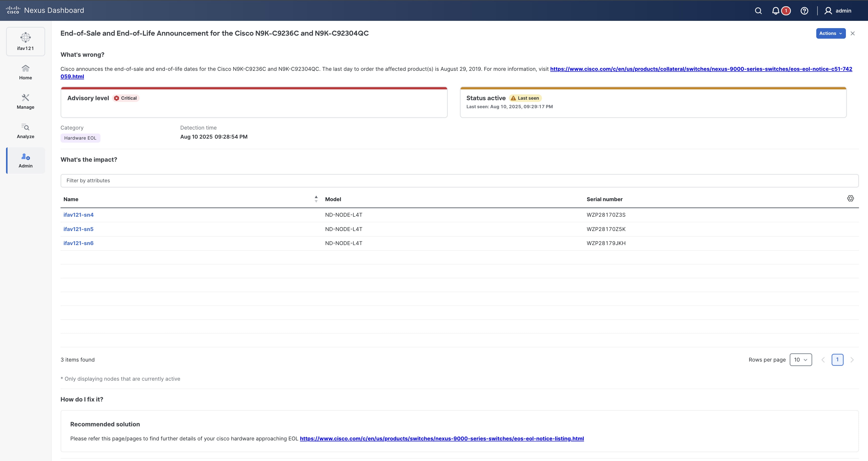
Task: Select serial number WZP28170Z5K cell
Action: click(606, 229)
